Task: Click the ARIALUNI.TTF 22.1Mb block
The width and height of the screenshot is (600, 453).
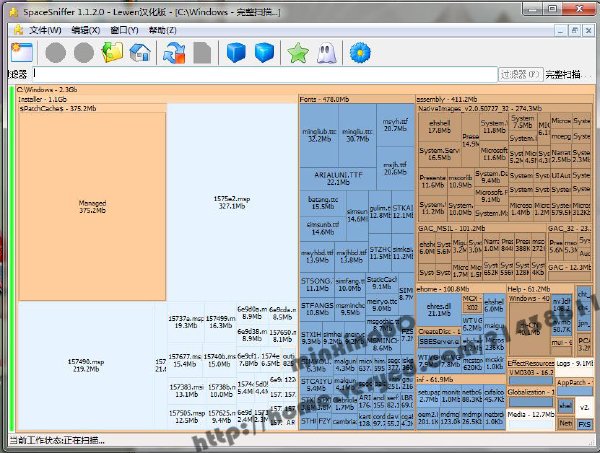Action: point(338,179)
